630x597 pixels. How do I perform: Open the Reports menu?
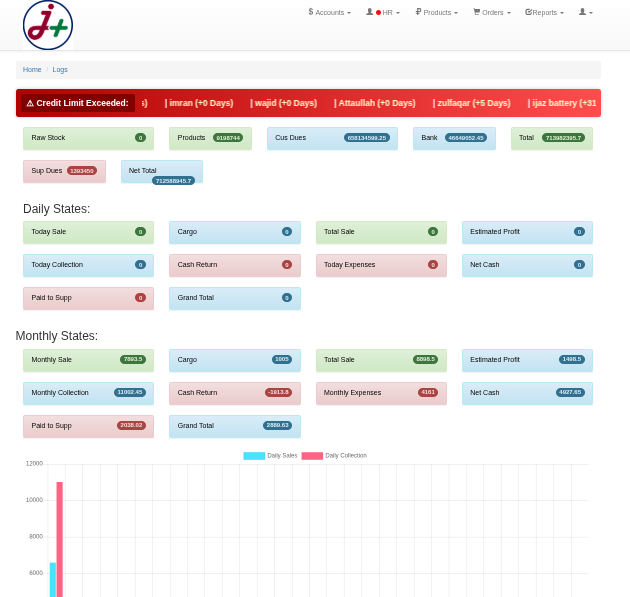544,12
